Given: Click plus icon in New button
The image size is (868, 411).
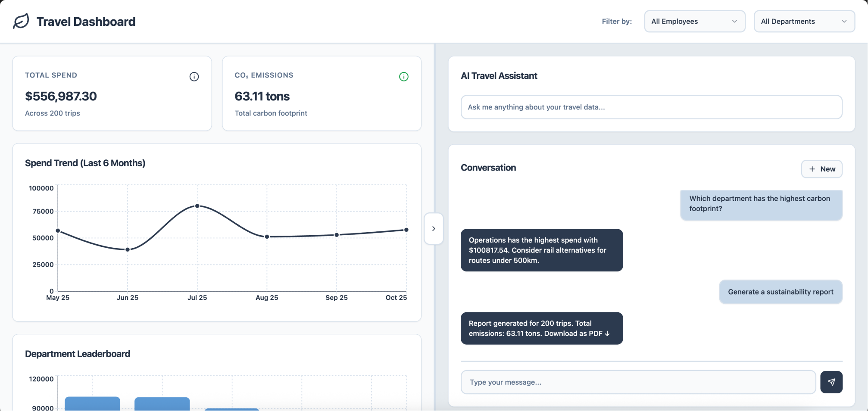Looking at the screenshot, I should [x=812, y=169].
